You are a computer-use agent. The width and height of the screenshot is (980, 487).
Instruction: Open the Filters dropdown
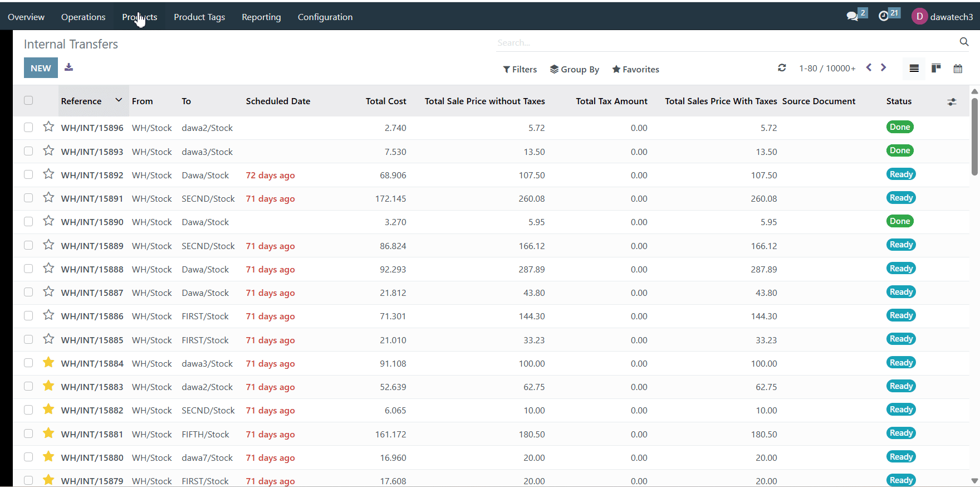coord(520,69)
